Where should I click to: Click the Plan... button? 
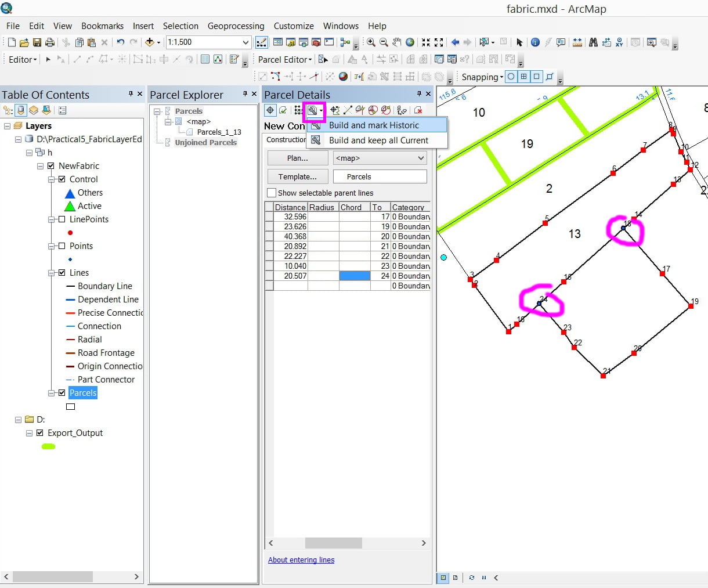298,158
